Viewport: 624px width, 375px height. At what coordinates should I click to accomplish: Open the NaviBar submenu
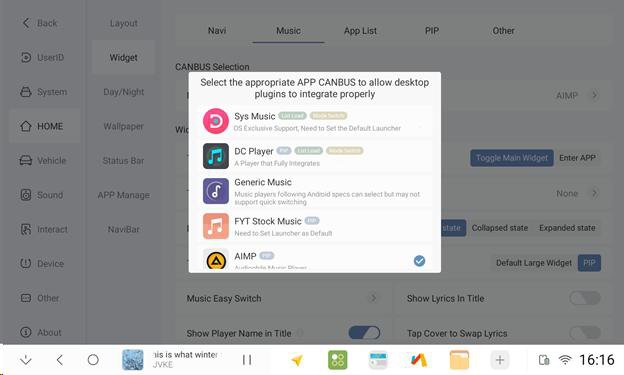pos(123,229)
